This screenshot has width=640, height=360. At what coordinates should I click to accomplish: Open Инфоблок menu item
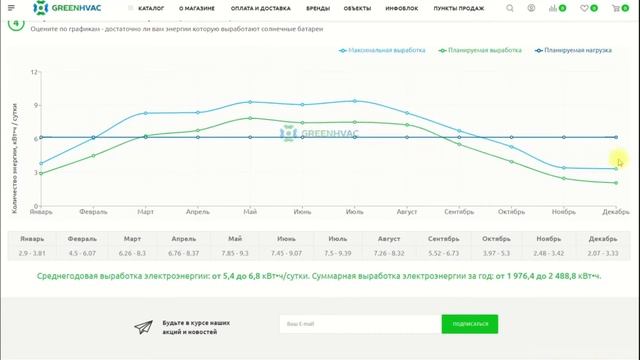(402, 8)
